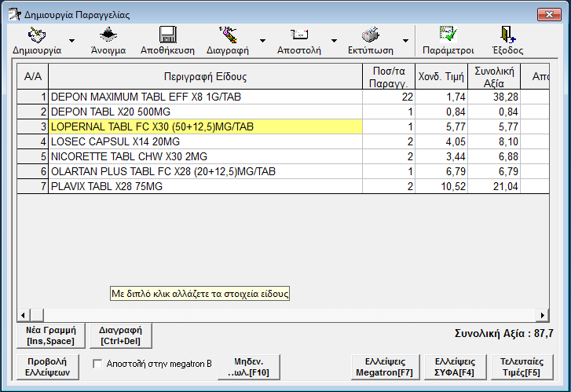Screen dimensions: 571x392
Task: Click the Δημιουργία toolbar icon
Action: (37, 35)
